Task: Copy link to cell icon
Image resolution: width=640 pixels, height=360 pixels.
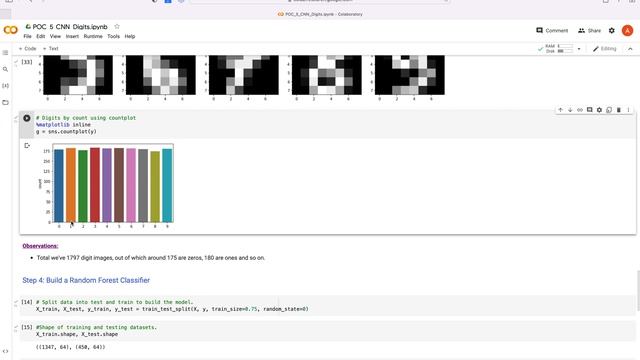Action: (580, 110)
